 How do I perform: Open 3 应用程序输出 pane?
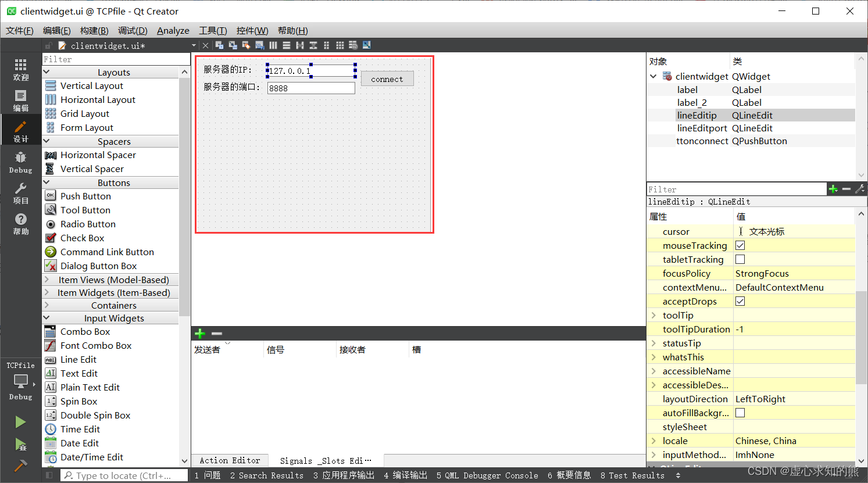(x=344, y=475)
